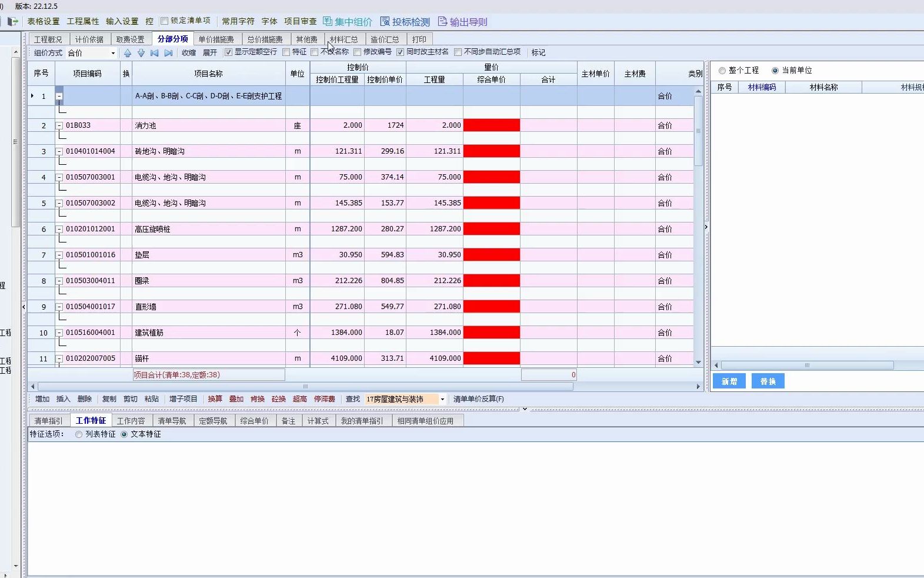Select the 整个工程 radio button
Image resolution: width=924 pixels, height=578 pixels.
pos(722,71)
